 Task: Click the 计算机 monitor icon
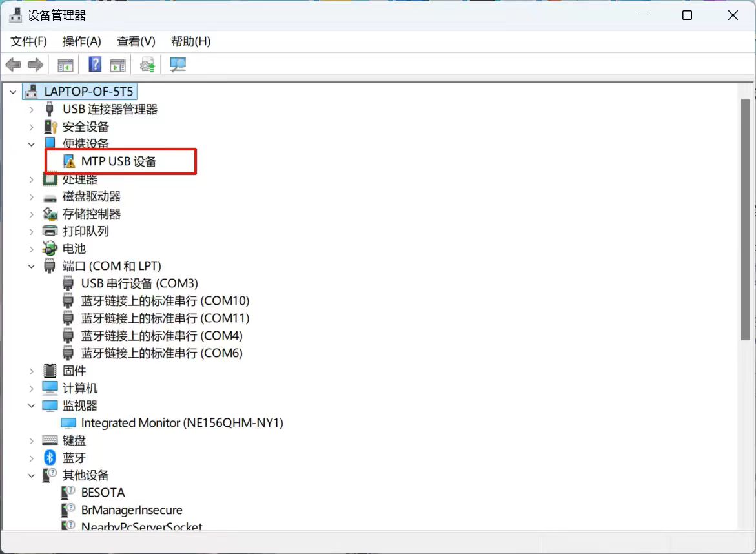(x=50, y=387)
